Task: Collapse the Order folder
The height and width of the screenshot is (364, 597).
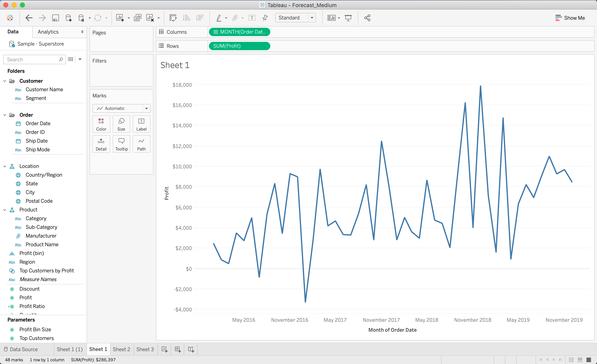Action: tap(5, 115)
